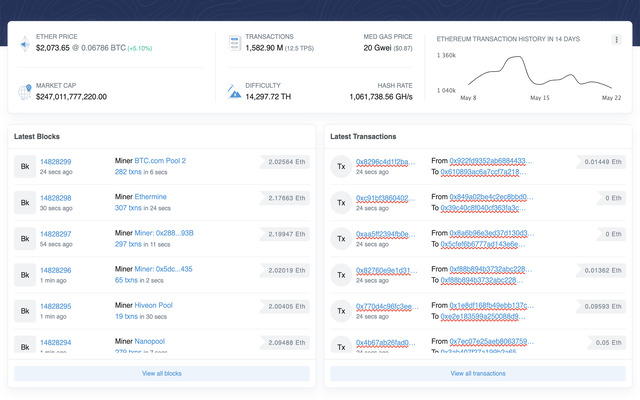Open block 14828298
640x400 pixels.
[x=56, y=198]
